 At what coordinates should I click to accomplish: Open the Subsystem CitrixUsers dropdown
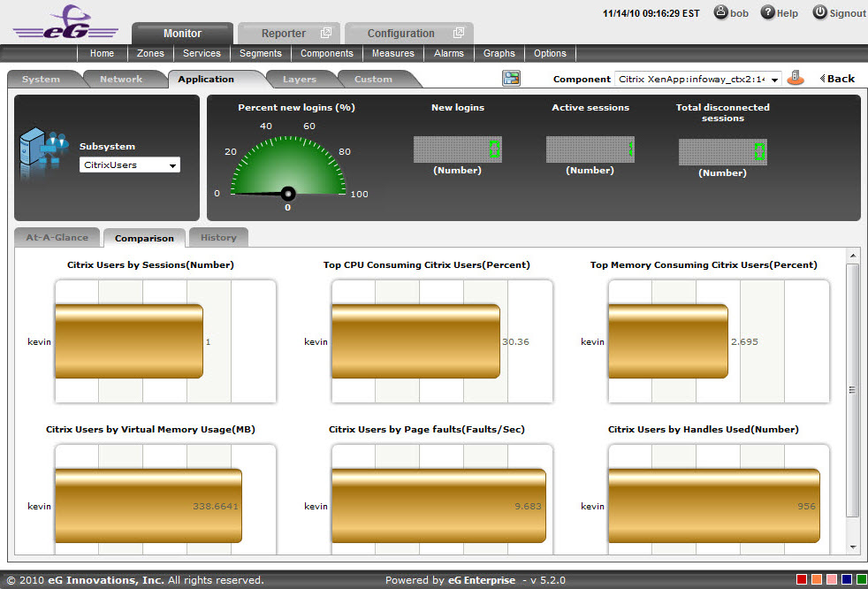(x=130, y=165)
